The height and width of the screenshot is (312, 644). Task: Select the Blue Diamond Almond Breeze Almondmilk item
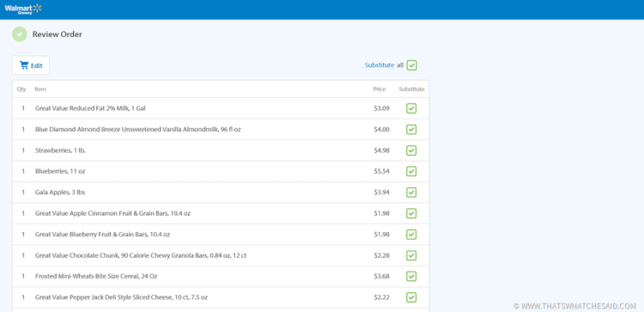tap(138, 130)
